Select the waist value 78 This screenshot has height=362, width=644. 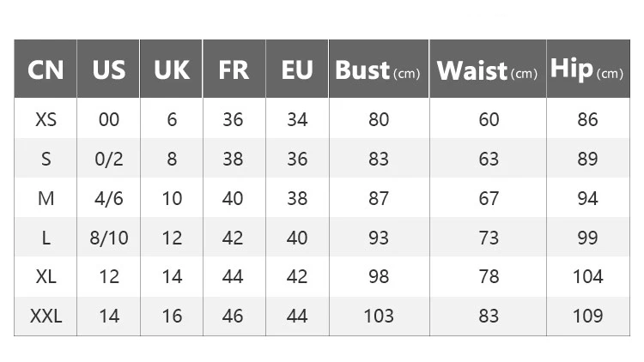point(488,276)
